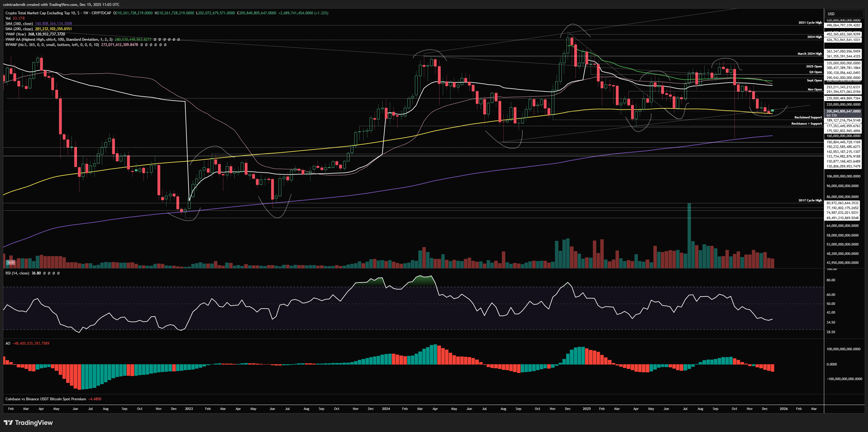Click the 2024 mark on time axis
Screen dimensions: 868x432
(x=386, y=409)
